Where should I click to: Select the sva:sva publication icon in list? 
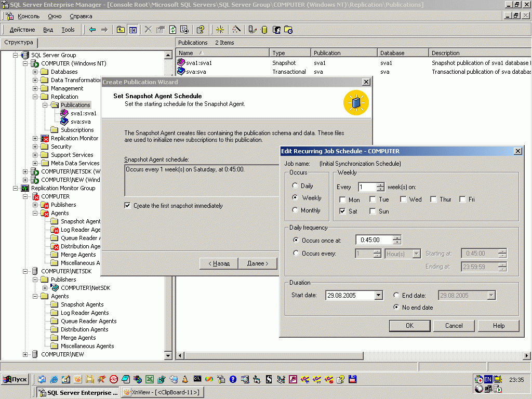click(x=181, y=71)
